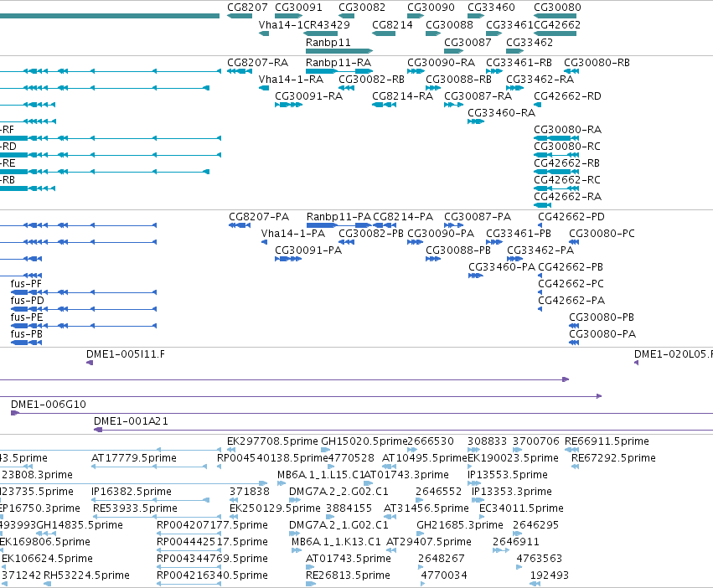Open the fus-PE protein label
This screenshot has height=588, width=713.
(x=27, y=317)
